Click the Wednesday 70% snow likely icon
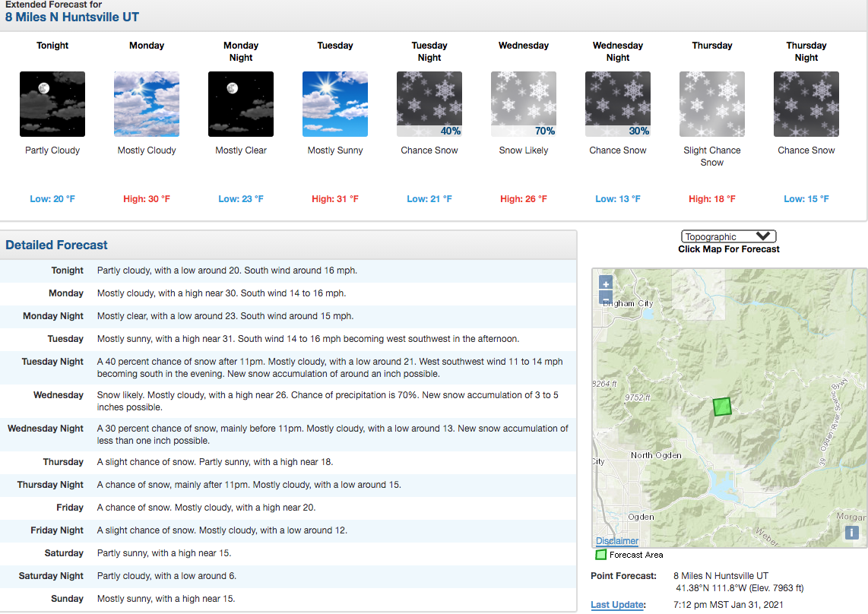 [524, 104]
